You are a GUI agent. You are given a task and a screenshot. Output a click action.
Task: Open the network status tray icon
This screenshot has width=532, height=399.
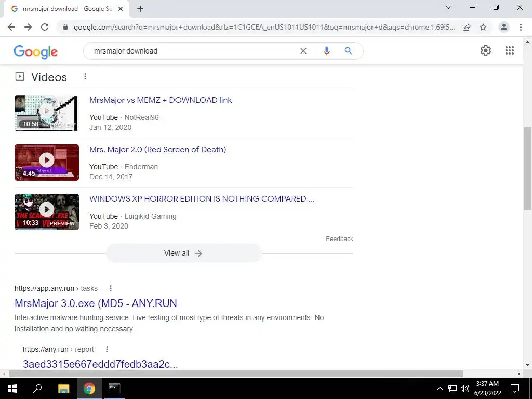click(x=453, y=389)
